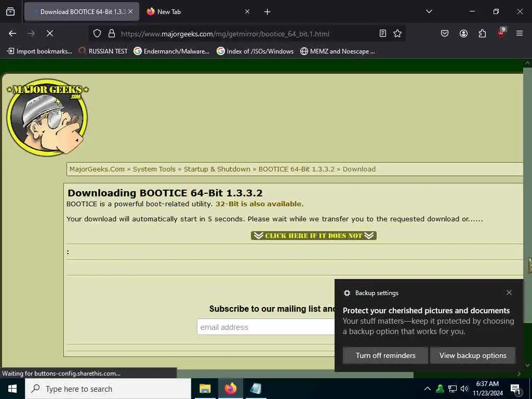
Task: Open the Windows Start menu
Action: coord(12,389)
